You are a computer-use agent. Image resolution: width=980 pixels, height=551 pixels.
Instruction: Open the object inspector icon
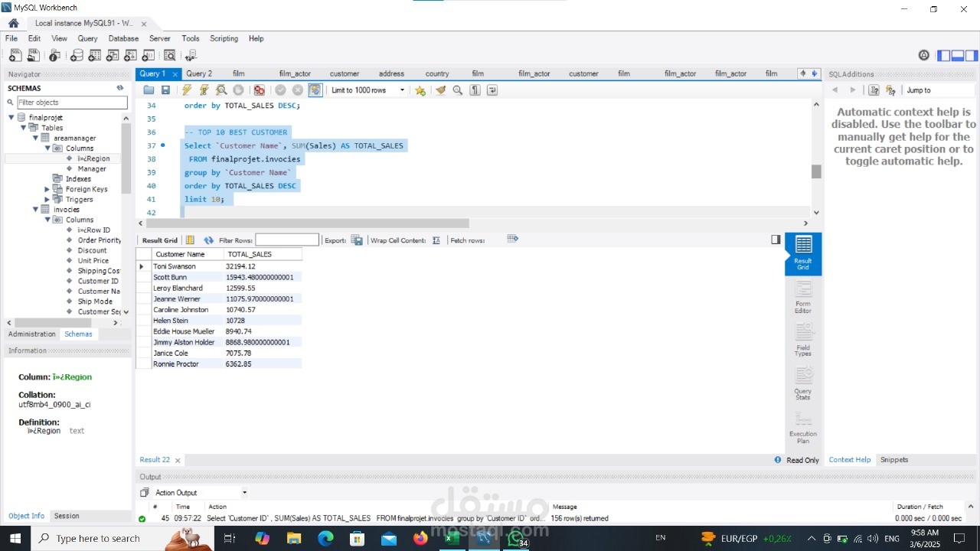(54, 55)
